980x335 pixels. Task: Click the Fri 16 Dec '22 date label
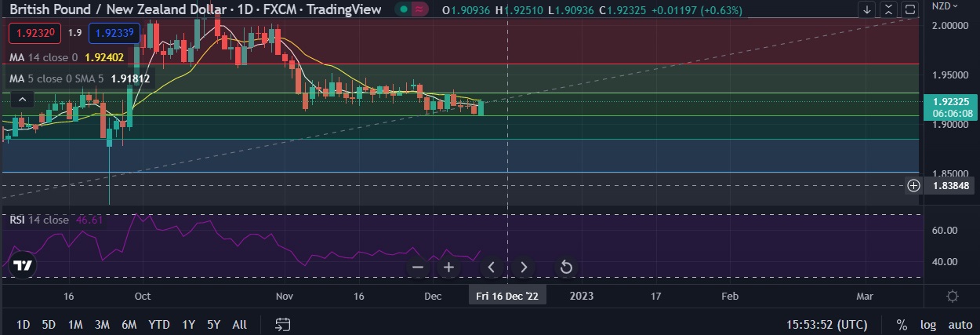click(x=508, y=296)
